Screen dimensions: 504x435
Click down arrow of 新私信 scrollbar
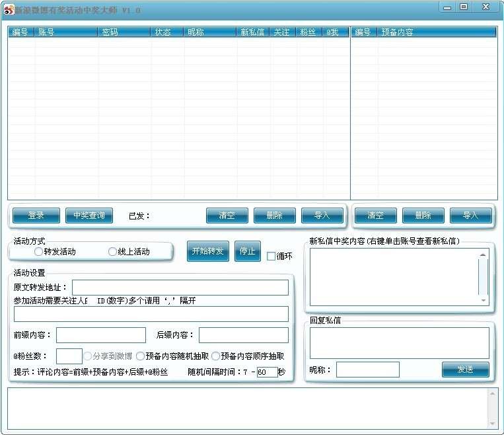click(x=483, y=300)
